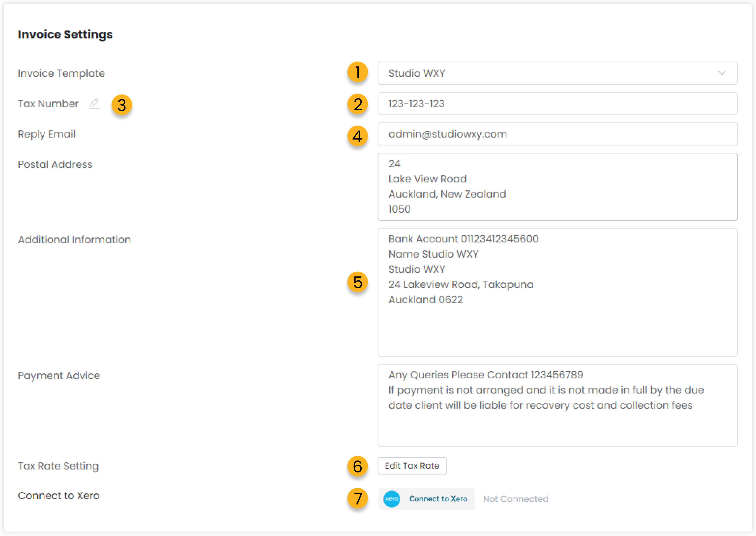Click the Additional Information label

click(x=74, y=240)
